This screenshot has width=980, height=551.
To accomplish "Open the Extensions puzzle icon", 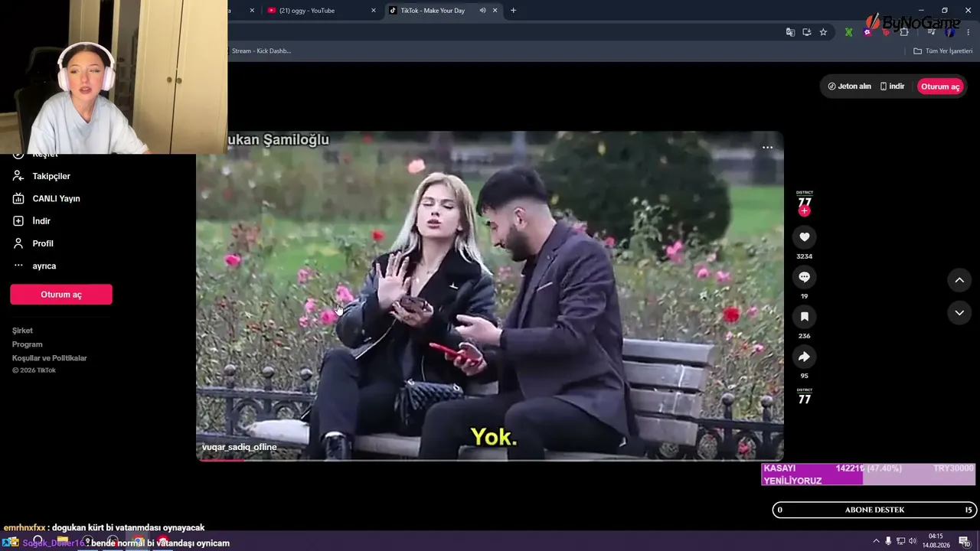I will [x=904, y=32].
